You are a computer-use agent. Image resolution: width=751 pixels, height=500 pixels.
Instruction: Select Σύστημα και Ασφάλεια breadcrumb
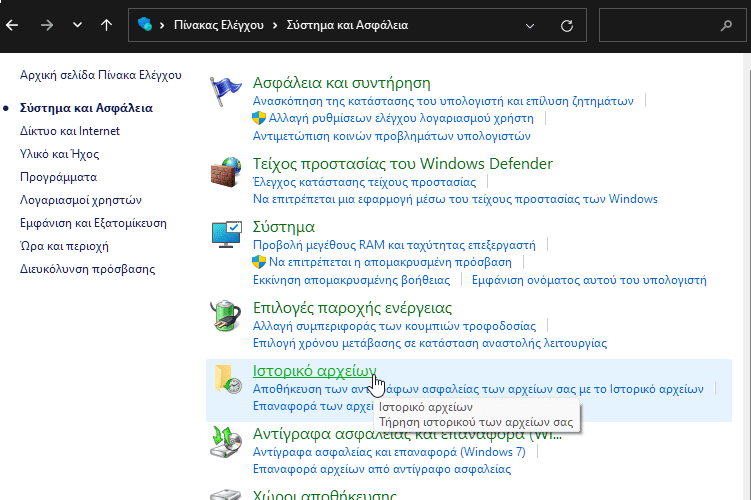pyautogui.click(x=347, y=25)
